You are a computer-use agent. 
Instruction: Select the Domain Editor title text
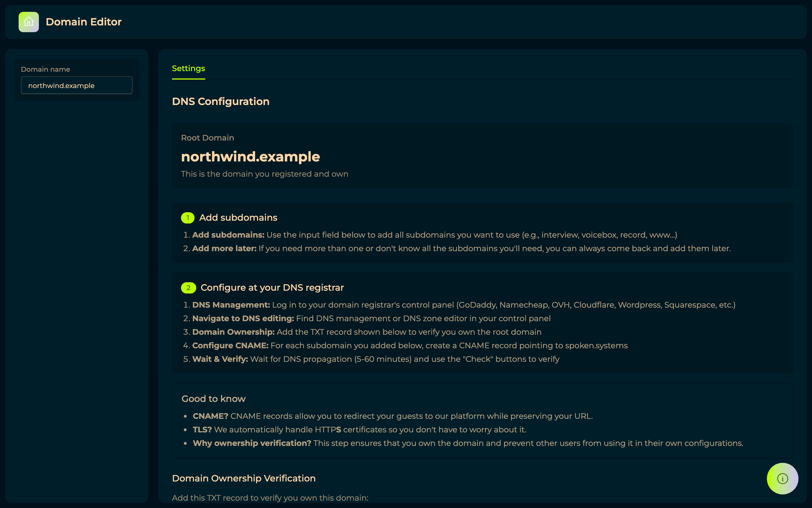(83, 22)
